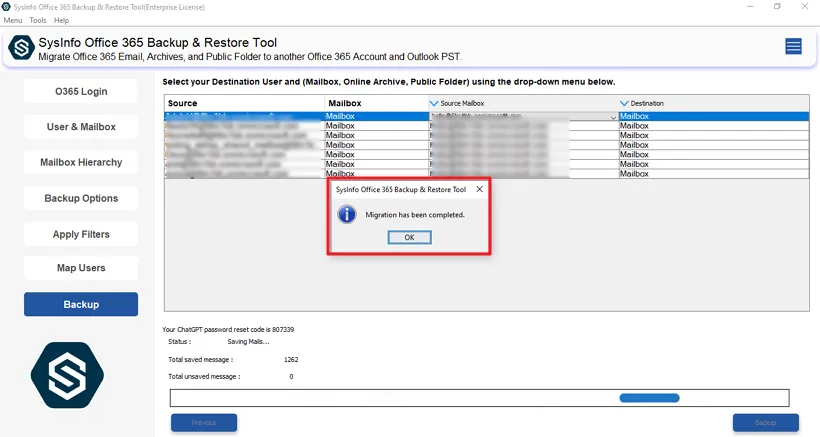Open the source mailbox combo box in first row
The height and width of the screenshot is (437, 820).
(613, 117)
